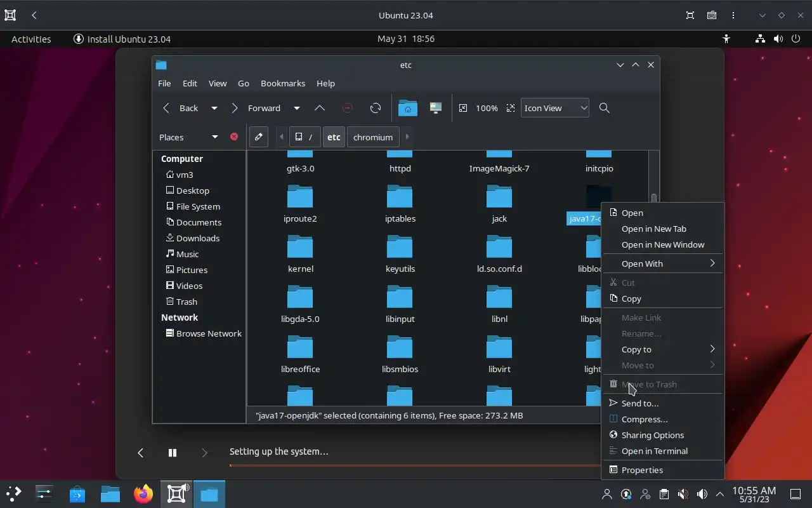Open the Icon View mode dropdown
The width and height of the screenshot is (812, 508).
click(555, 108)
